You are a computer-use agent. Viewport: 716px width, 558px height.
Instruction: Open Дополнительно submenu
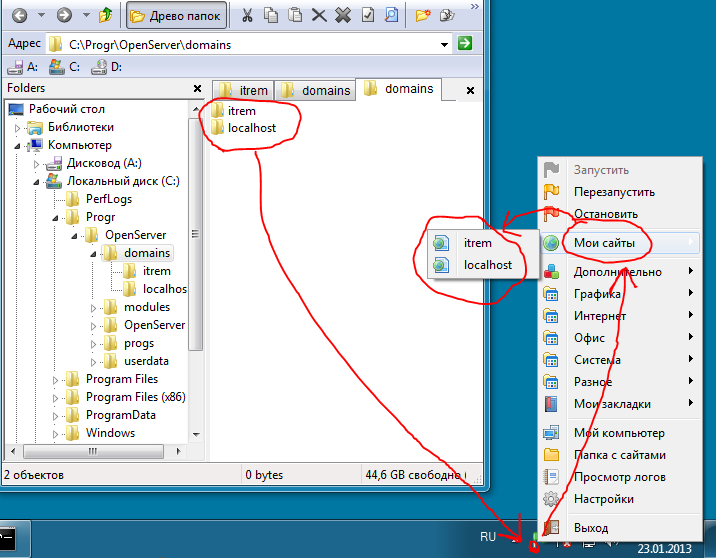620,272
